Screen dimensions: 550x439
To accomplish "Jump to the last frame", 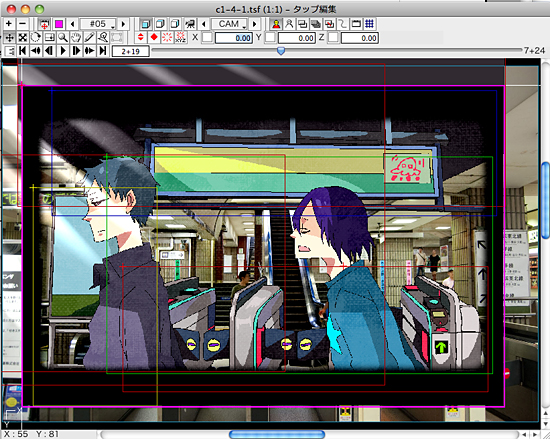I will tap(103, 51).
